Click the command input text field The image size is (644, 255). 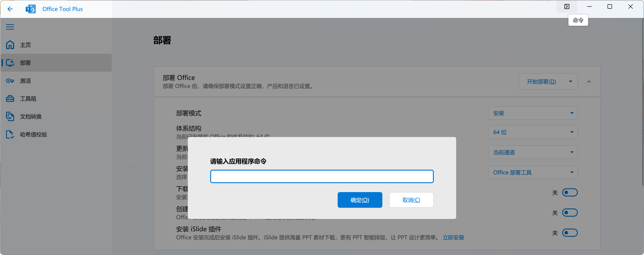[322, 176]
